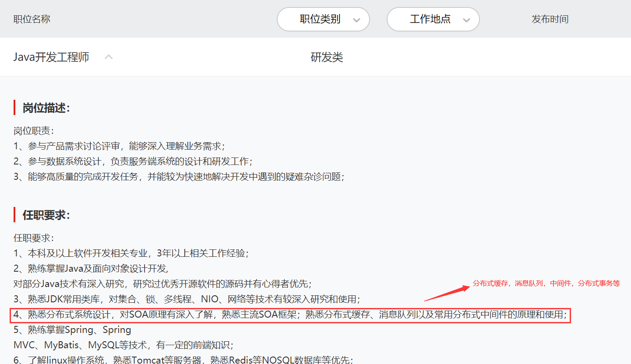Click line 2 参与数据系统设计
Screen dimensions: 631x364
click(133, 161)
